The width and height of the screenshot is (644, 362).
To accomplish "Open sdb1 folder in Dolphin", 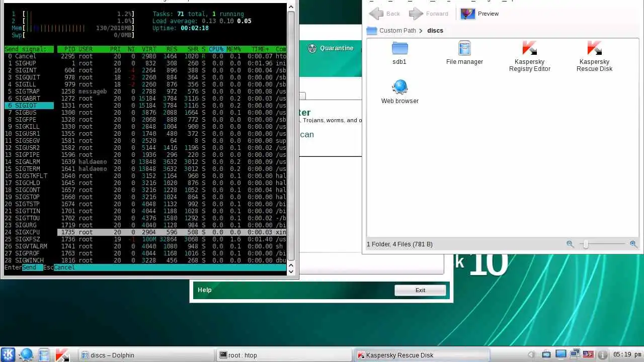I will pyautogui.click(x=399, y=53).
